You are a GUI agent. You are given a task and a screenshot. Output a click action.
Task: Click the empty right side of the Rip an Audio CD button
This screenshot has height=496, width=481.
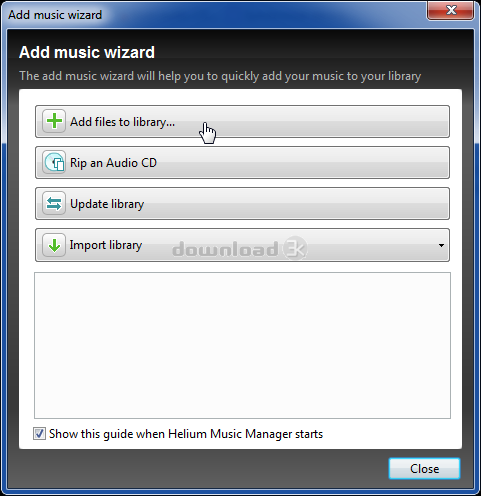point(302,163)
